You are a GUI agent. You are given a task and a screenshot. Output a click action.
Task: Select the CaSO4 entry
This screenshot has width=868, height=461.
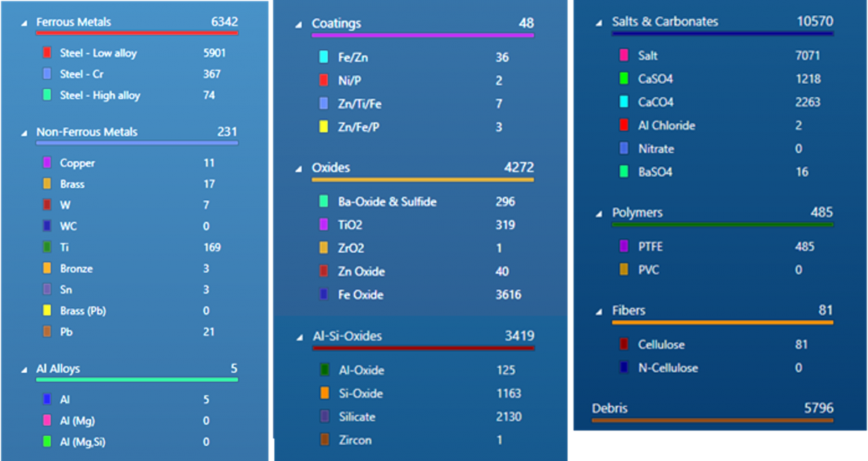pos(655,79)
